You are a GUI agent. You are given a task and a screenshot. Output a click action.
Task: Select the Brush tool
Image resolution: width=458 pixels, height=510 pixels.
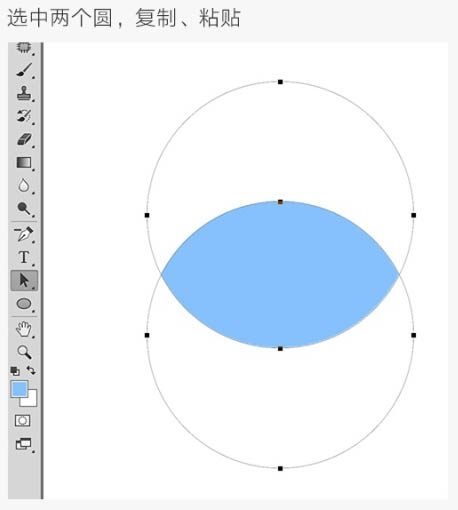[x=24, y=70]
